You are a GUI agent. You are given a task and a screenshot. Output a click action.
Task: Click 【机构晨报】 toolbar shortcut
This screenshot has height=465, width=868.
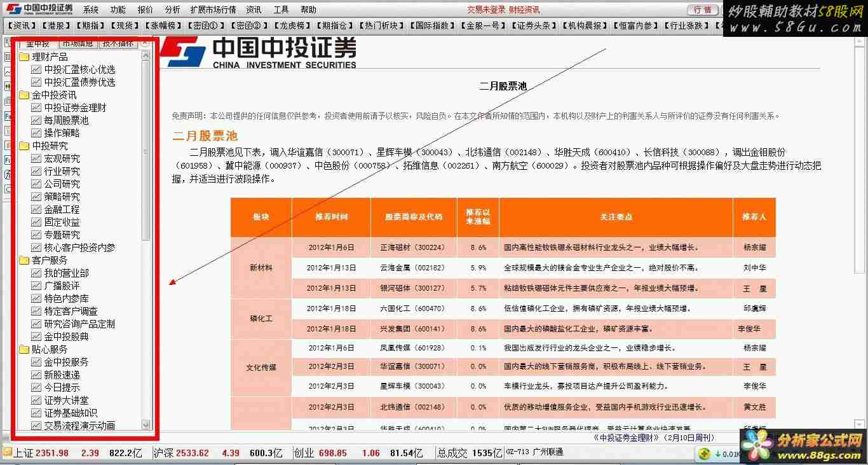(585, 25)
